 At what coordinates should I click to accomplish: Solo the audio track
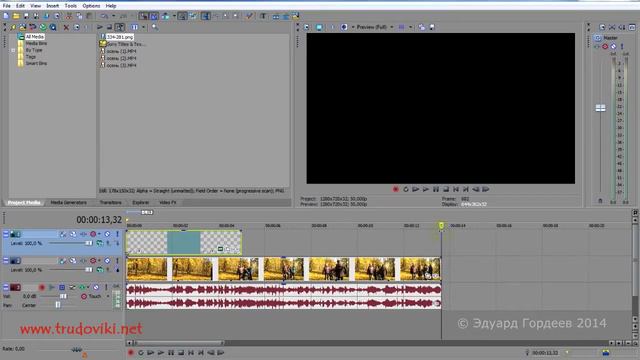(106, 288)
